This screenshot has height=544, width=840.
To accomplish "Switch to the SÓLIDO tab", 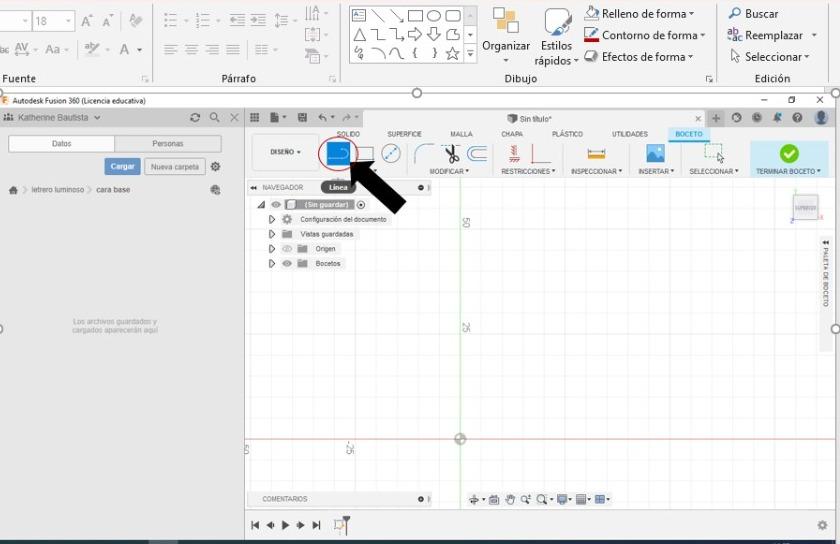I will click(x=348, y=134).
